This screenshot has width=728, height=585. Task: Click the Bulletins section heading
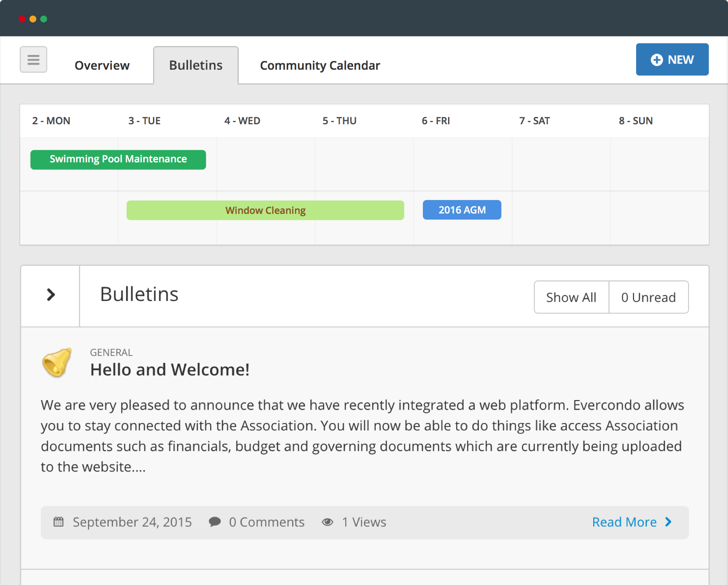139,294
